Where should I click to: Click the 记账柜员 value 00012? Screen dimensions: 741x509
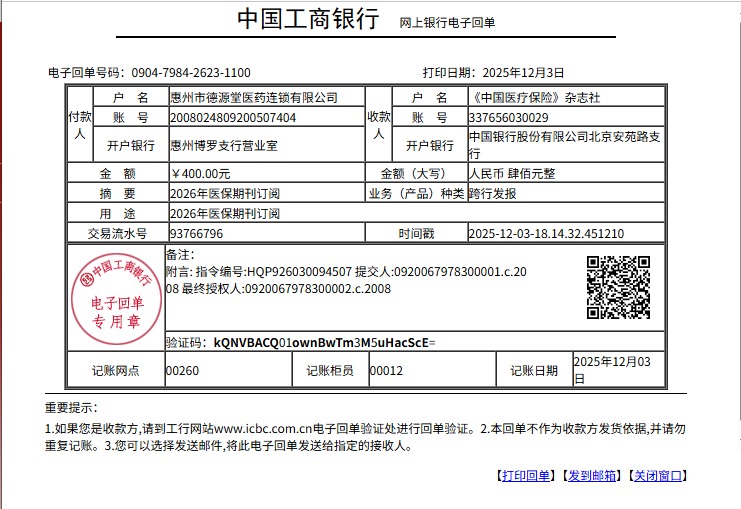pos(386,371)
